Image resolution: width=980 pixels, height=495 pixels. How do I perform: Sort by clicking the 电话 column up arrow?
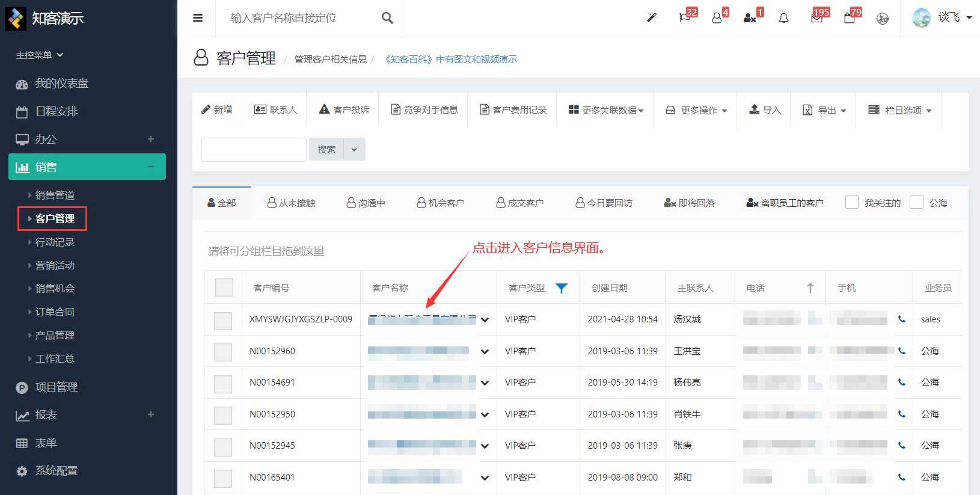[810, 288]
